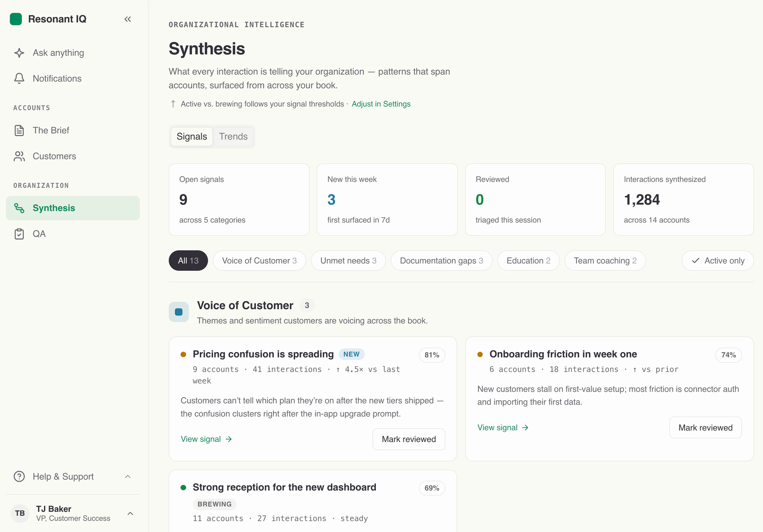Collapse the sidebar with double chevron

coord(128,19)
